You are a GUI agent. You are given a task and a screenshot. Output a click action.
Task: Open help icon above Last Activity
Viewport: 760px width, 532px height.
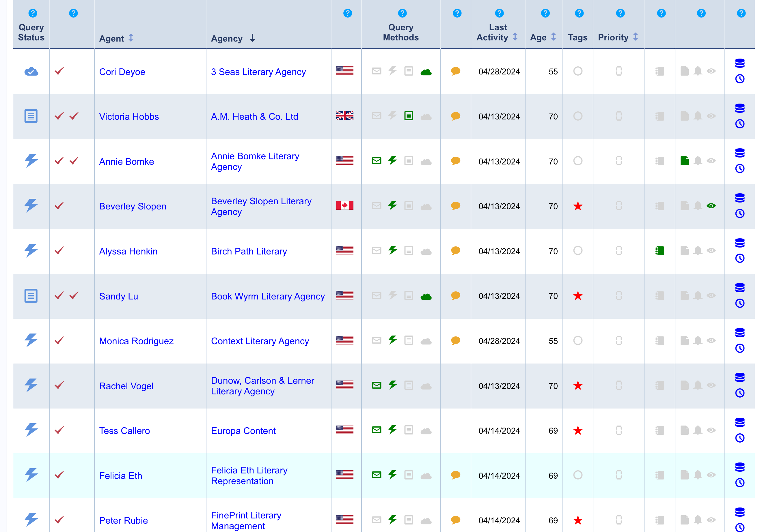(499, 13)
